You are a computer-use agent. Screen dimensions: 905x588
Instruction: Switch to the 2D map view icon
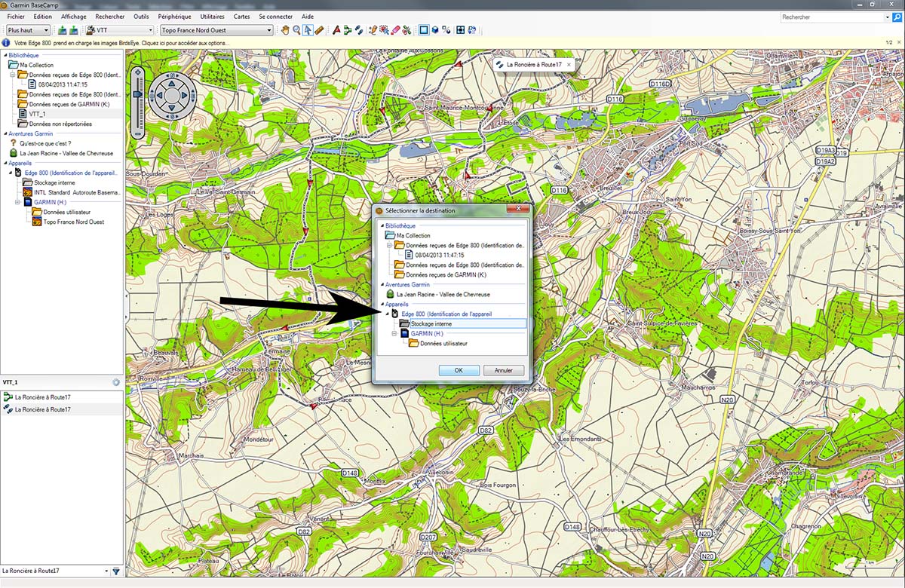point(424,30)
